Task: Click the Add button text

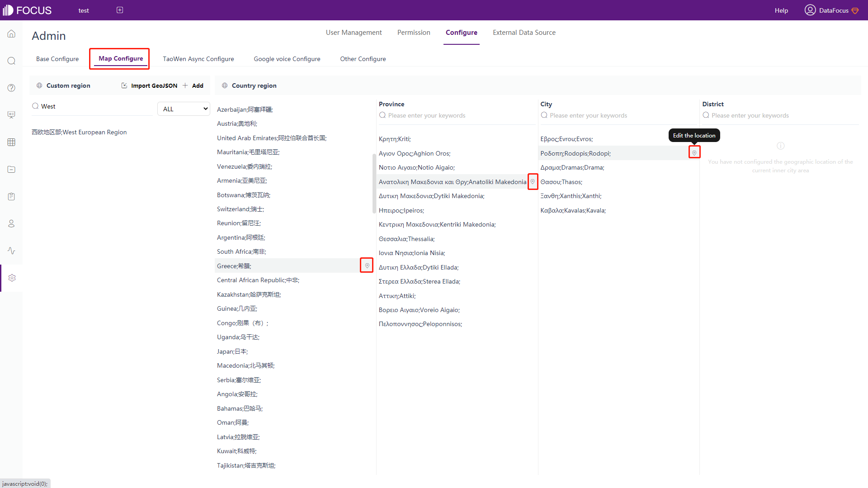Action: (198, 85)
